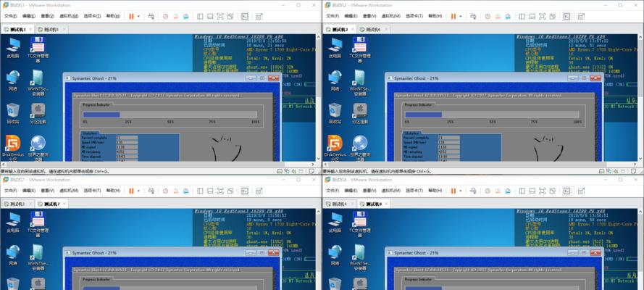Toggle library sidebar in 测试机2 window
Image resolution: width=644 pixels, height=290 pixels.
coord(522,17)
